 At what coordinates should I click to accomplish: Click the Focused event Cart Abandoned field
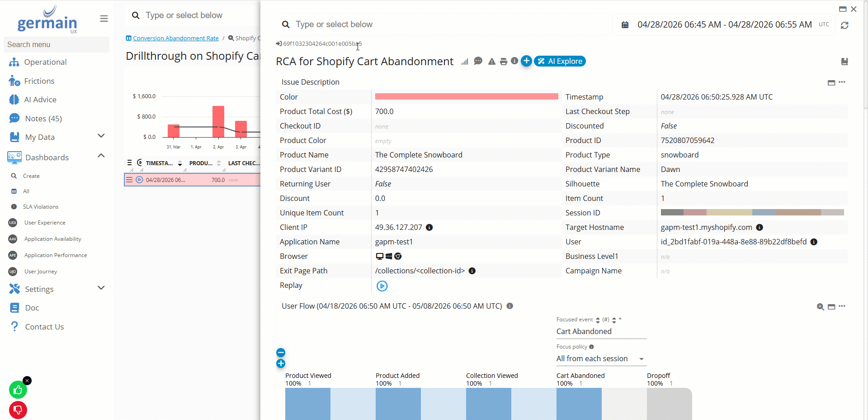601,331
